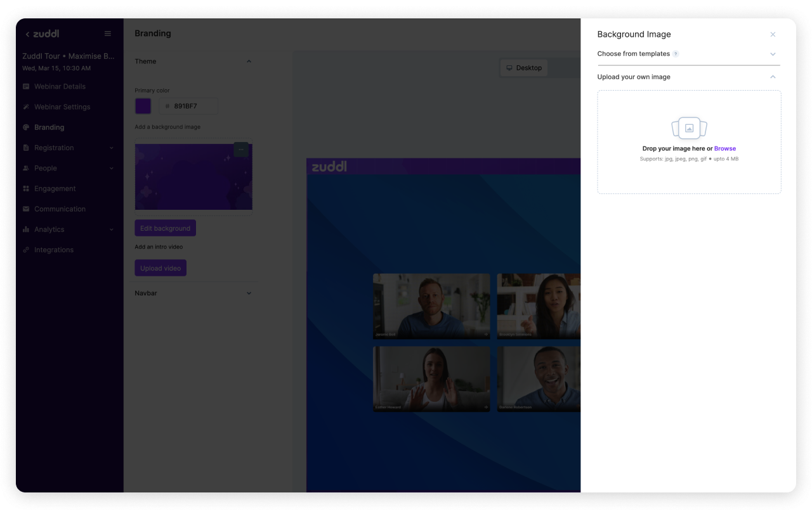812x514 pixels.
Task: Expand the Analytics submenu chevron
Action: (x=112, y=229)
